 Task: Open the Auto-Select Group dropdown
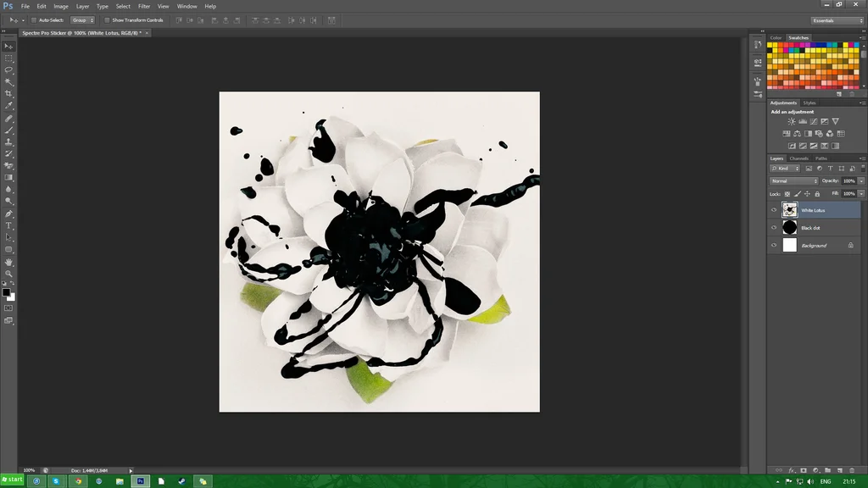click(x=82, y=20)
